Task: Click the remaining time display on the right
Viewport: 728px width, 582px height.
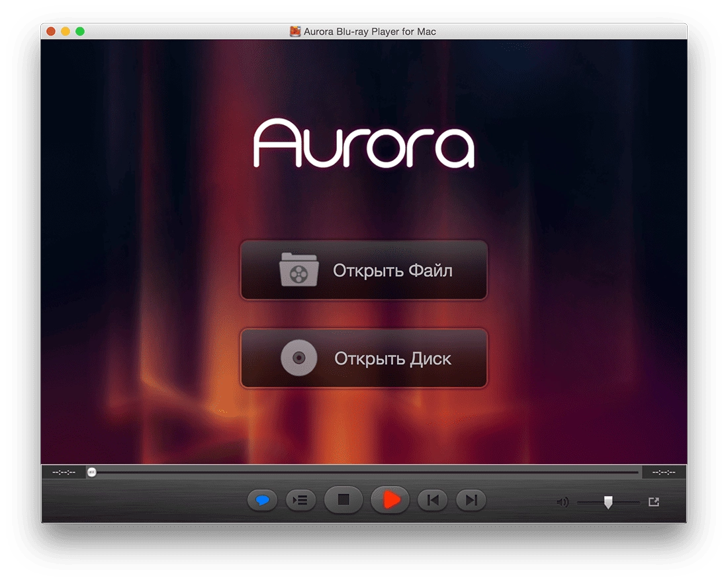Action: (x=664, y=472)
